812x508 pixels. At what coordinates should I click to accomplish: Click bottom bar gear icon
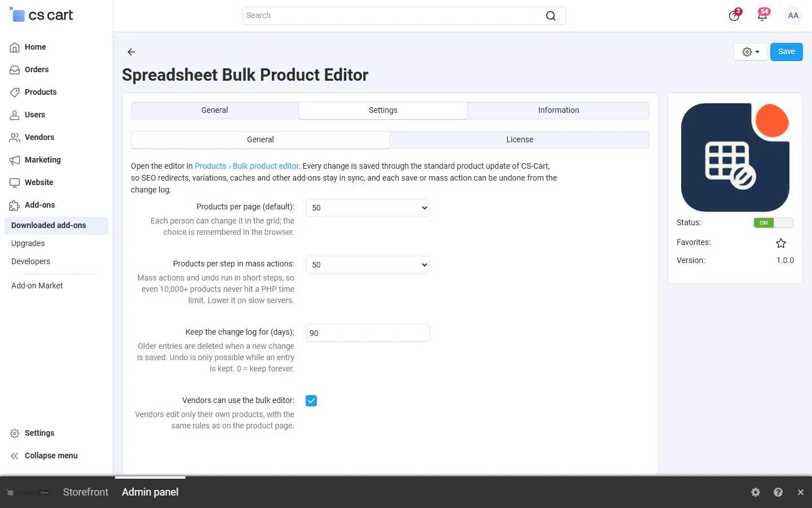(x=756, y=492)
